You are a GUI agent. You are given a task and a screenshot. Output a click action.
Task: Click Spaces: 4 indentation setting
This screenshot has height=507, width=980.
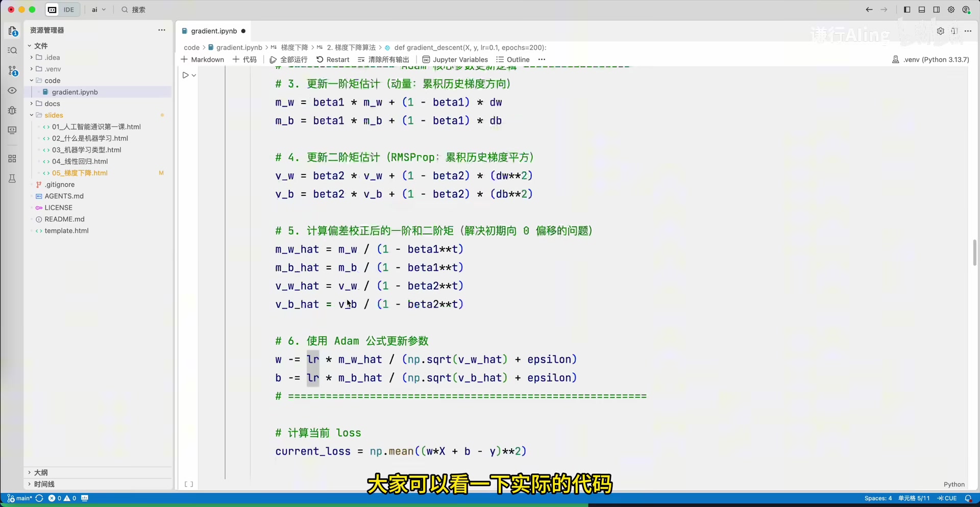coord(878,498)
